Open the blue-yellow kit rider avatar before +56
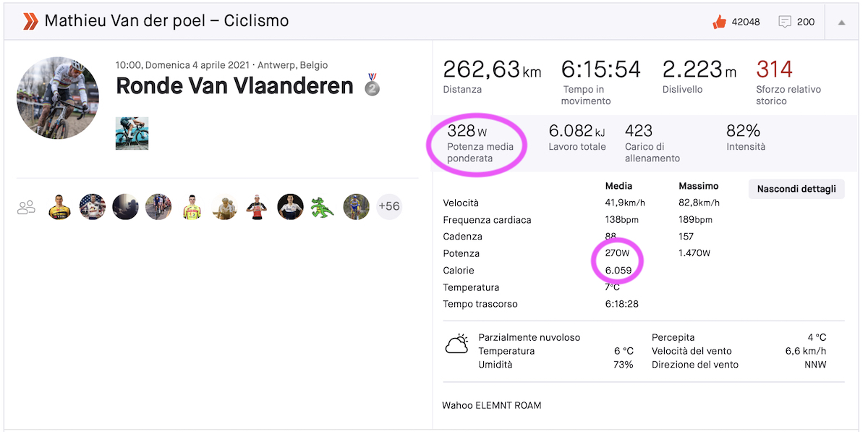This screenshot has width=868, height=432. coord(356,207)
